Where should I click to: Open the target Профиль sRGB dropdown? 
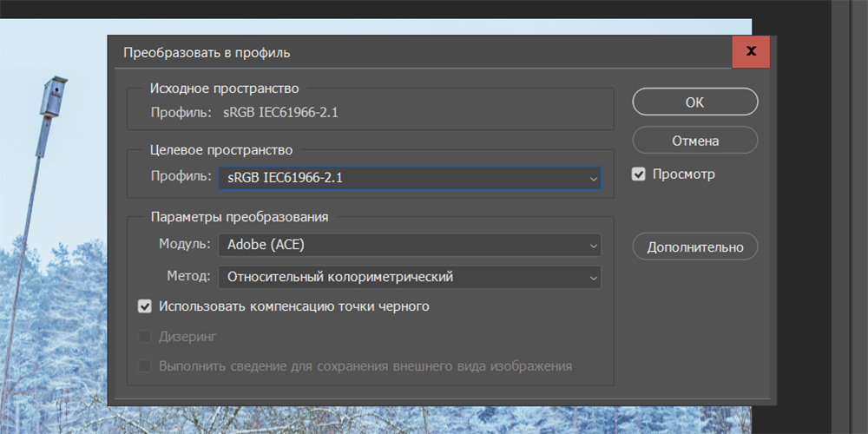[x=410, y=178]
